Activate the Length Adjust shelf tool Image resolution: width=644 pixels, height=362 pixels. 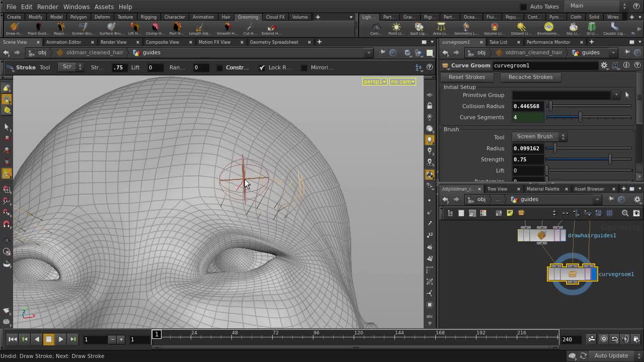(x=200, y=29)
